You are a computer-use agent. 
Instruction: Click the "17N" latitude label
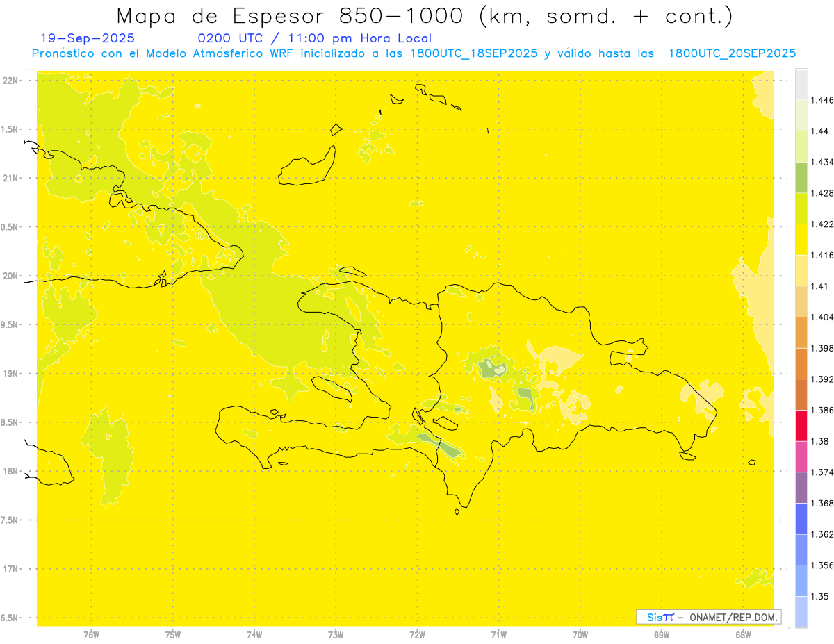tap(10, 569)
